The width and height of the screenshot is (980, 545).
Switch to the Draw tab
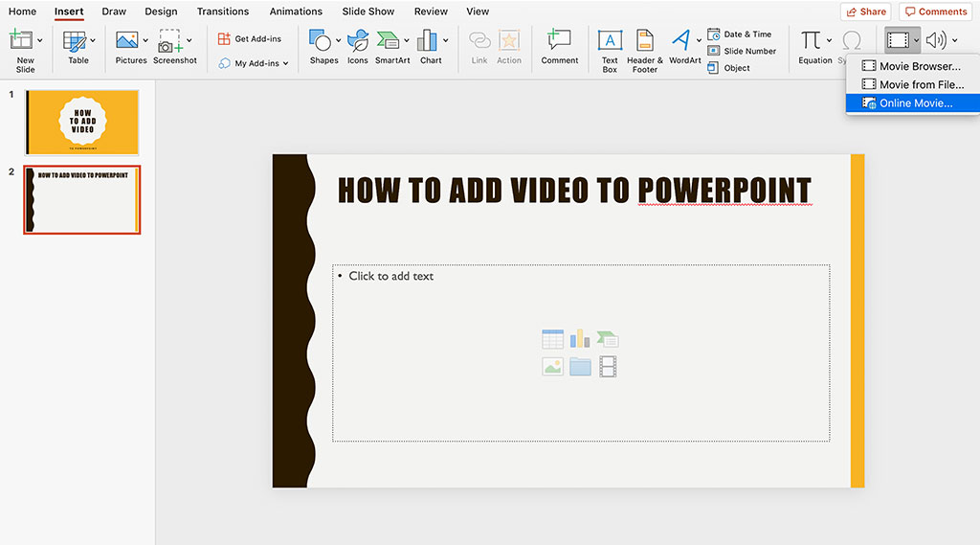tap(114, 11)
